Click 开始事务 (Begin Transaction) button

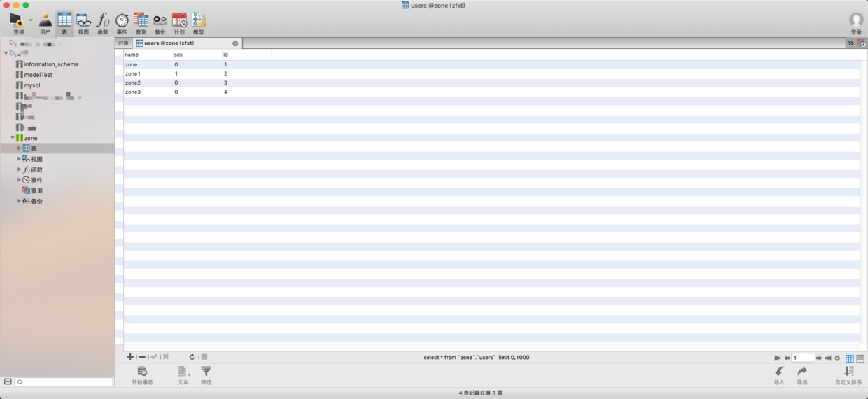142,375
